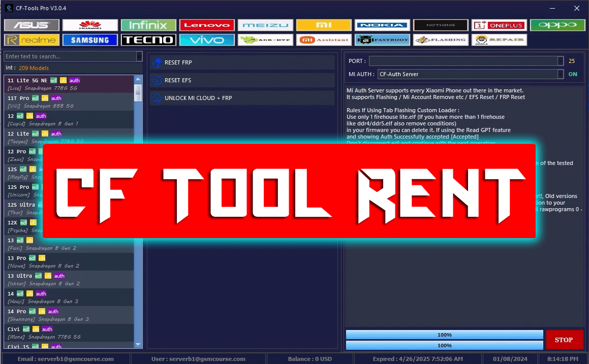Click the CF-Tools Pro app icon in title bar

coord(9,8)
